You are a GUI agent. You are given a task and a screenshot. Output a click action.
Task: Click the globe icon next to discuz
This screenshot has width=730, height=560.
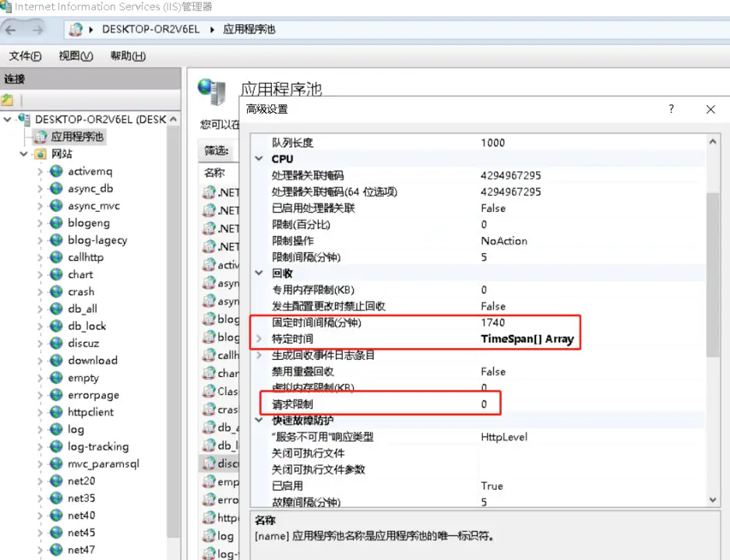click(56, 343)
